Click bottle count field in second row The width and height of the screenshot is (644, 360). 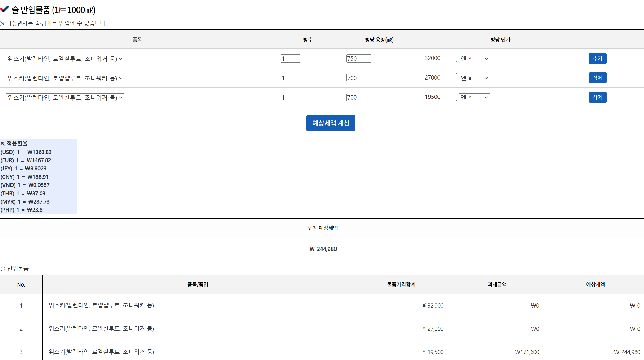(x=290, y=78)
